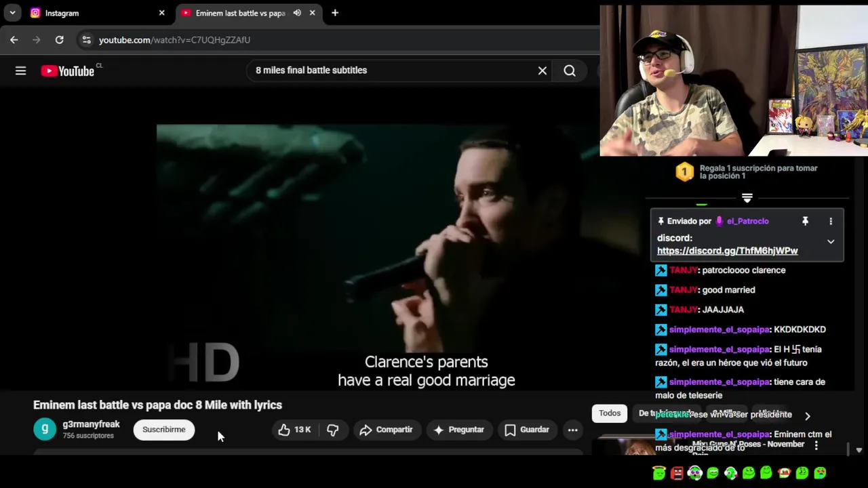Image resolution: width=868 pixels, height=488 pixels.
Task: Mute the tab via speaker icon
Action: pyautogui.click(x=297, y=13)
